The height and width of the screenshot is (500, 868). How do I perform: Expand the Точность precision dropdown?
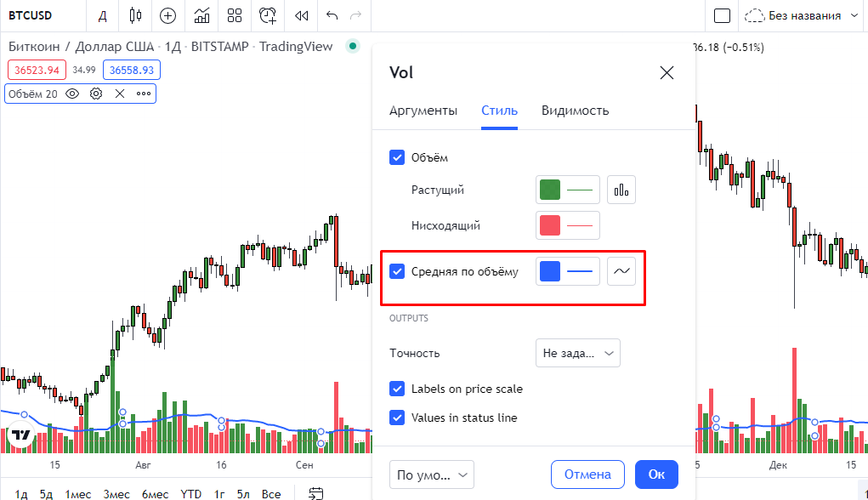(577, 353)
